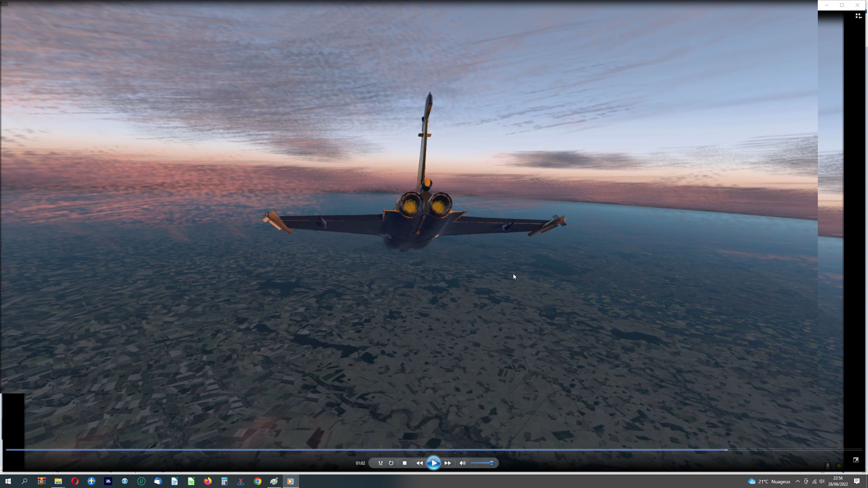Open the notification action center
The width and height of the screenshot is (868, 488).
tap(857, 481)
